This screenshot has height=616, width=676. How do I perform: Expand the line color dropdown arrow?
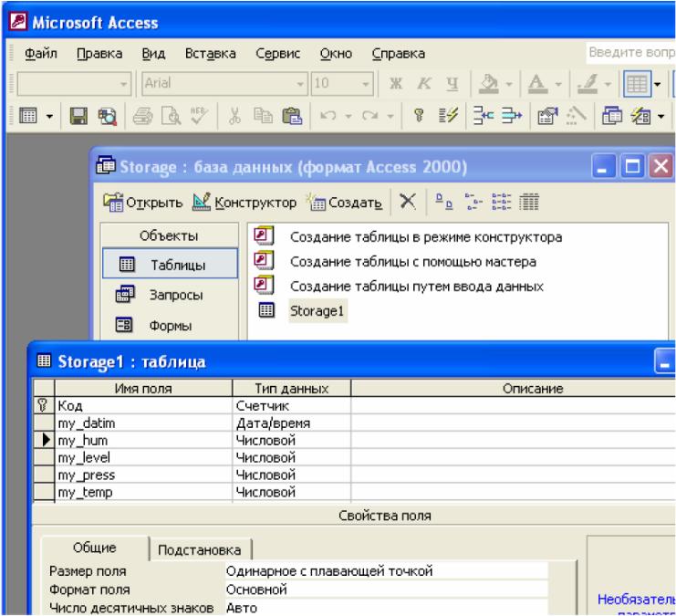608,84
